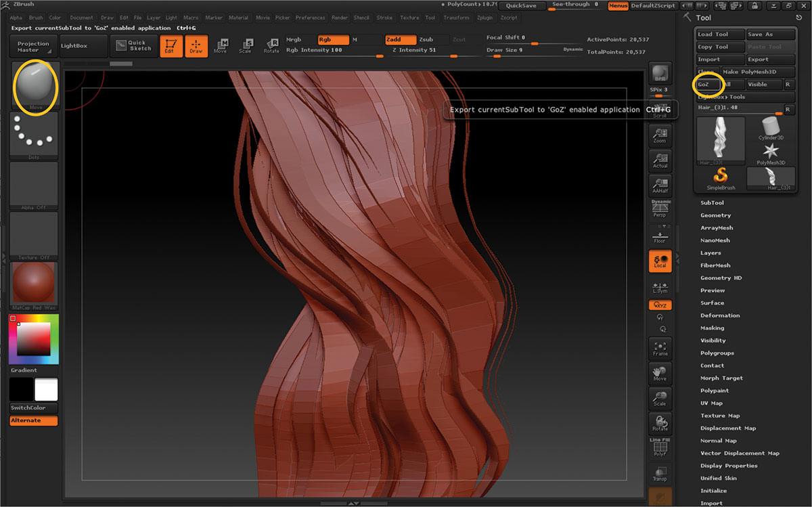Open Quick Sketch
Viewport: 812px width, 507px height.
tap(133, 46)
